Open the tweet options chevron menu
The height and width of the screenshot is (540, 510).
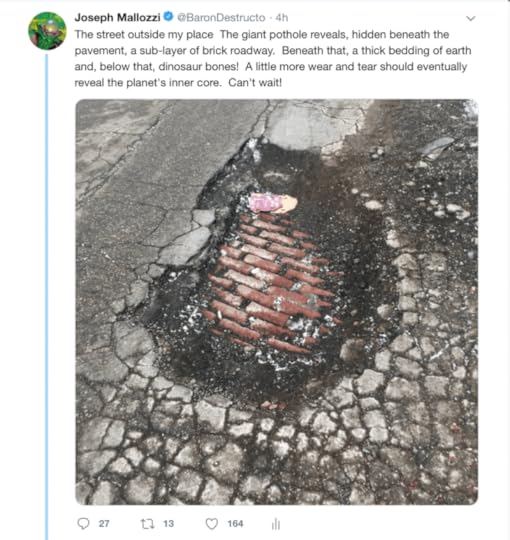point(470,18)
